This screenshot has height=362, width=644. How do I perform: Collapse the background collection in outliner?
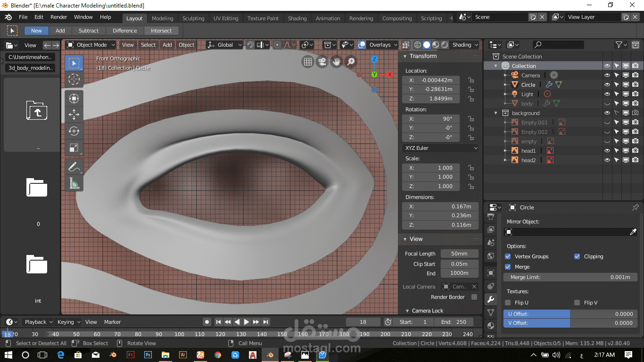coord(496,113)
